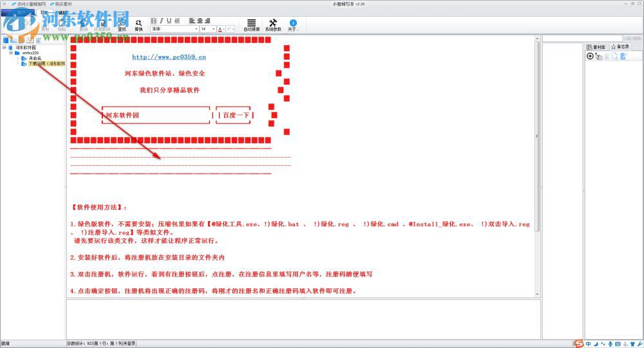Image resolution: width=644 pixels, height=348 pixels.
Task: Toggle italic formatting
Action: point(162,21)
